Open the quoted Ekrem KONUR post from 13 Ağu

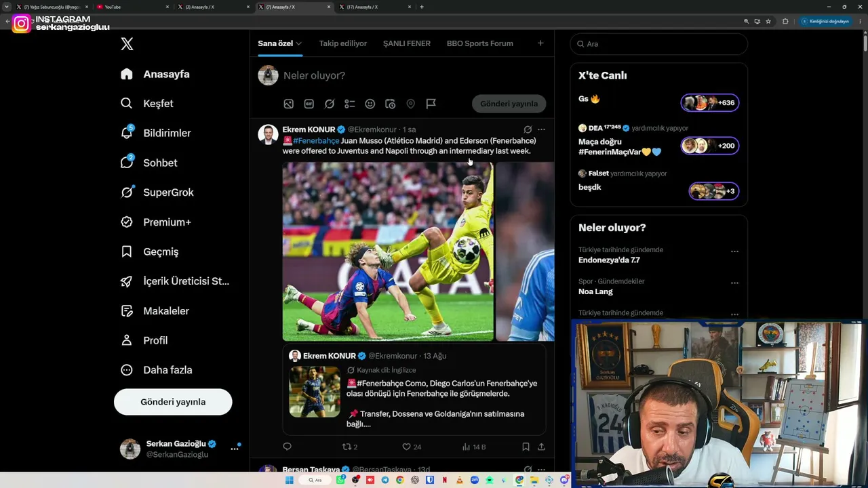click(x=414, y=389)
